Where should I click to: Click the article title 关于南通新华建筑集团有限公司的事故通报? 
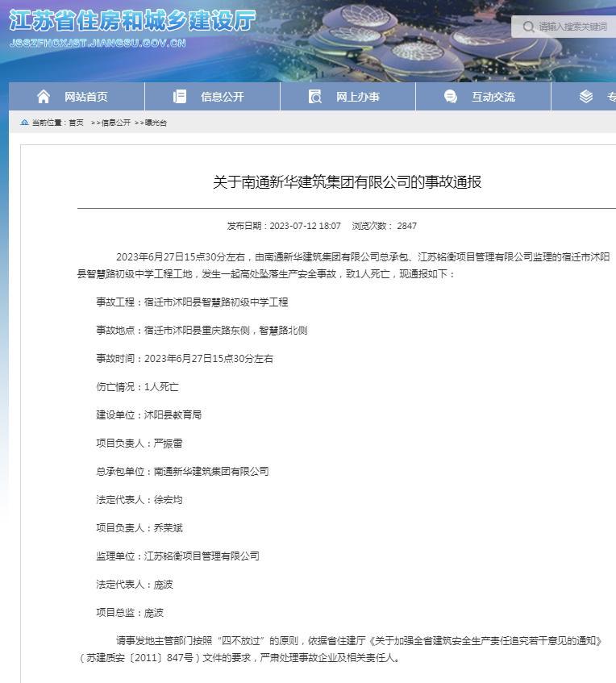[x=348, y=181]
